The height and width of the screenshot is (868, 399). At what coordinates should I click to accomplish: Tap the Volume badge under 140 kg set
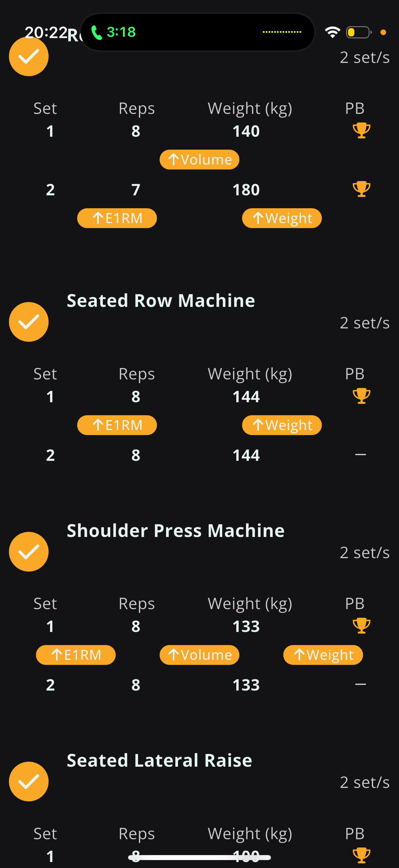point(199,160)
